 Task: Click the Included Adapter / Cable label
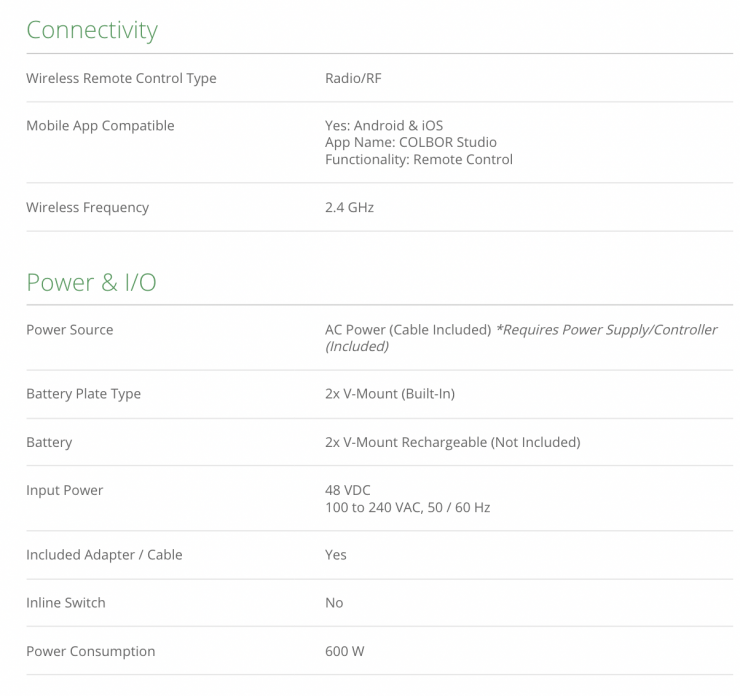pos(104,555)
